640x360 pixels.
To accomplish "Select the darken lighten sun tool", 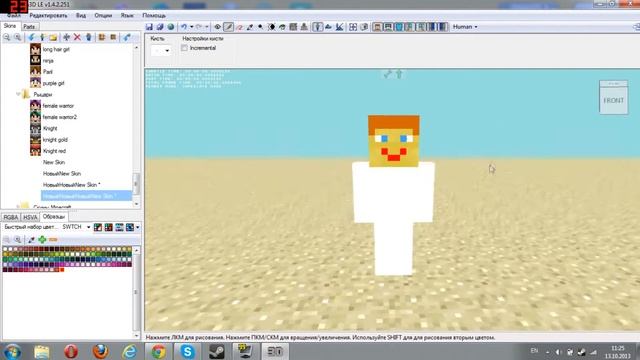I will coord(271,27).
